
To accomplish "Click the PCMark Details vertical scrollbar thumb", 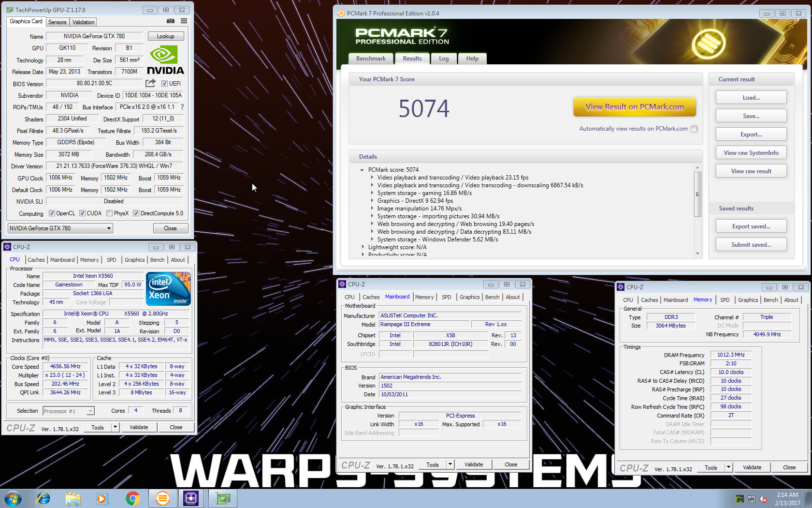I will pos(697,194).
